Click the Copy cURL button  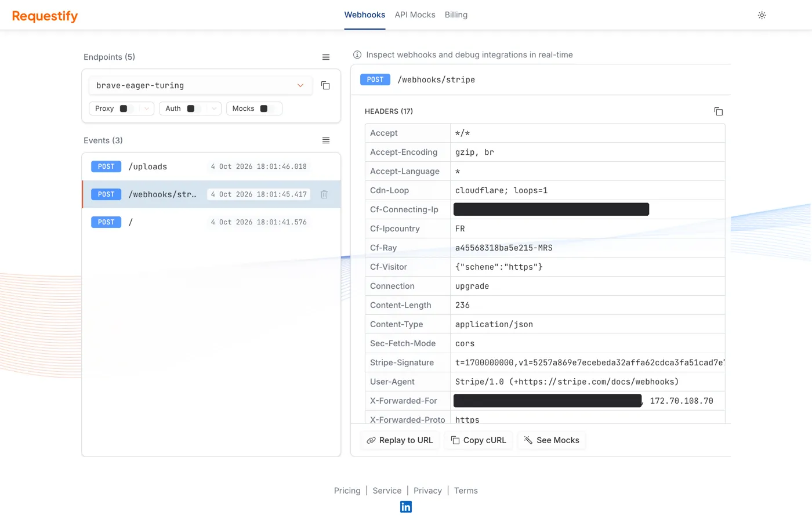[478, 440]
